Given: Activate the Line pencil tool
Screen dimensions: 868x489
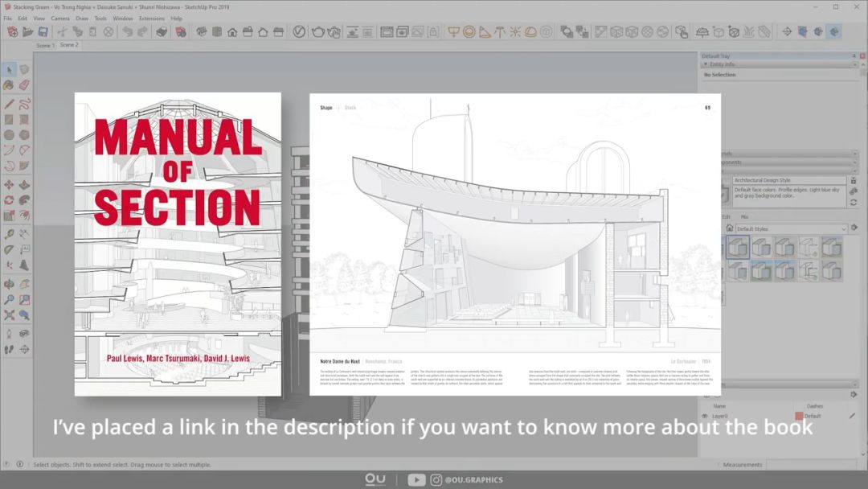Looking at the screenshot, I should coord(9,104).
